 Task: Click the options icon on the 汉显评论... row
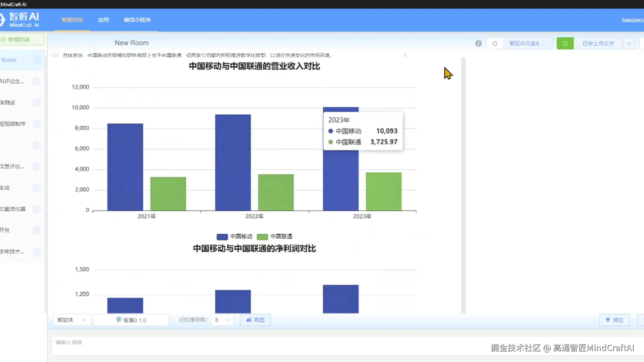[37, 166]
